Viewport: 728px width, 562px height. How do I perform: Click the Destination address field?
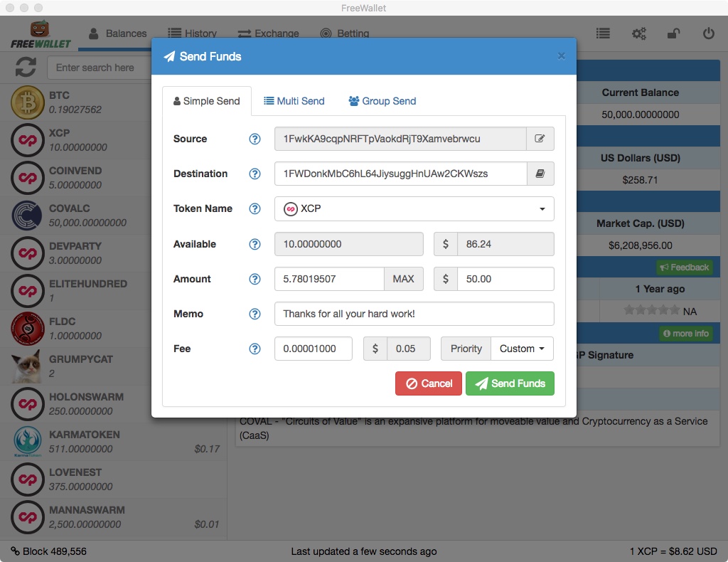point(401,174)
